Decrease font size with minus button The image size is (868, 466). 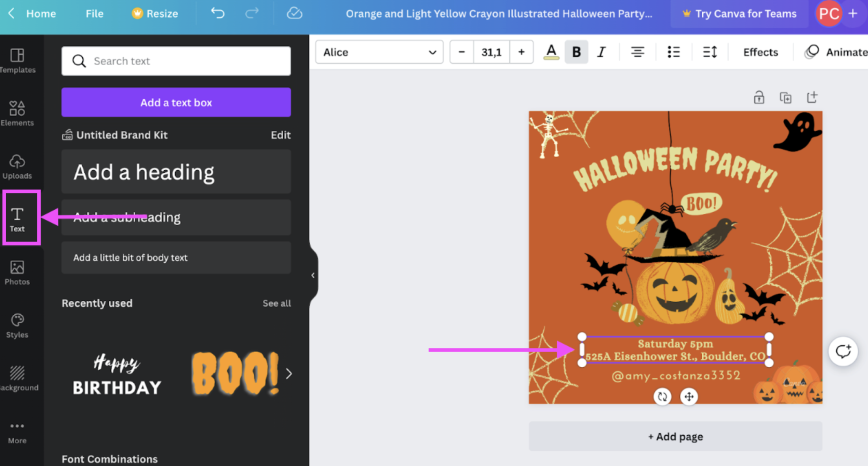(462, 52)
